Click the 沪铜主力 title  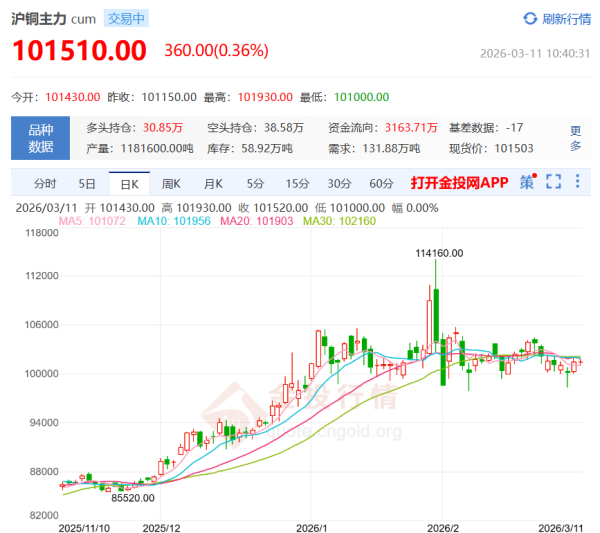pyautogui.click(x=39, y=19)
